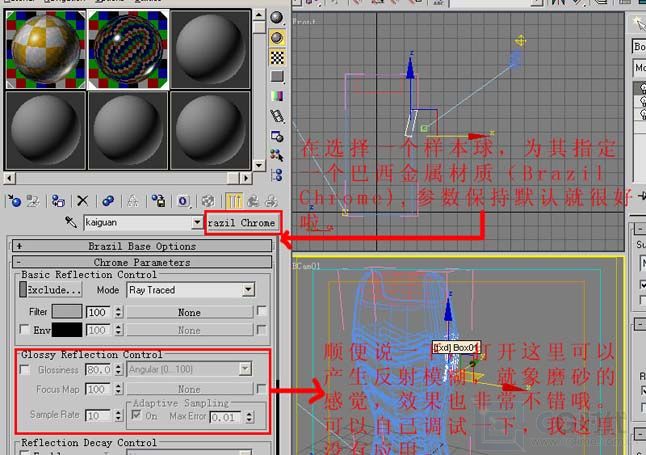The image size is (646, 455).
Task: Toggle the Adaptive Sampling On checkbox
Action: click(136, 415)
